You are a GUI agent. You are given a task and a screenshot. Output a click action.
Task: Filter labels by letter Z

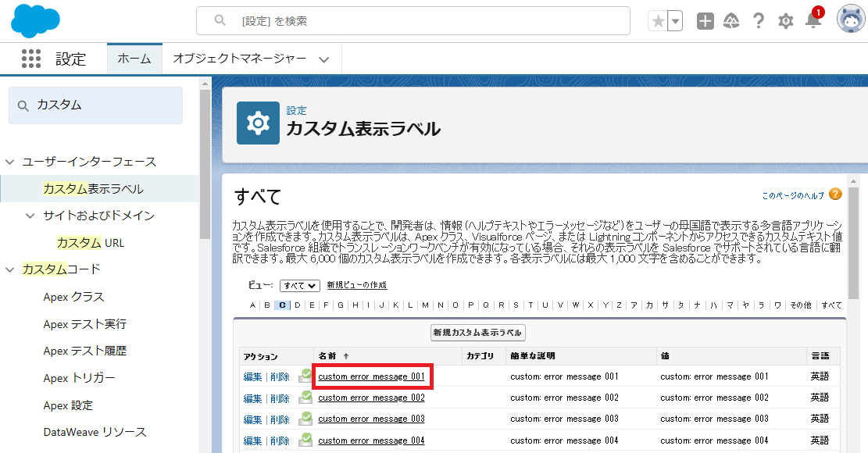click(619, 305)
